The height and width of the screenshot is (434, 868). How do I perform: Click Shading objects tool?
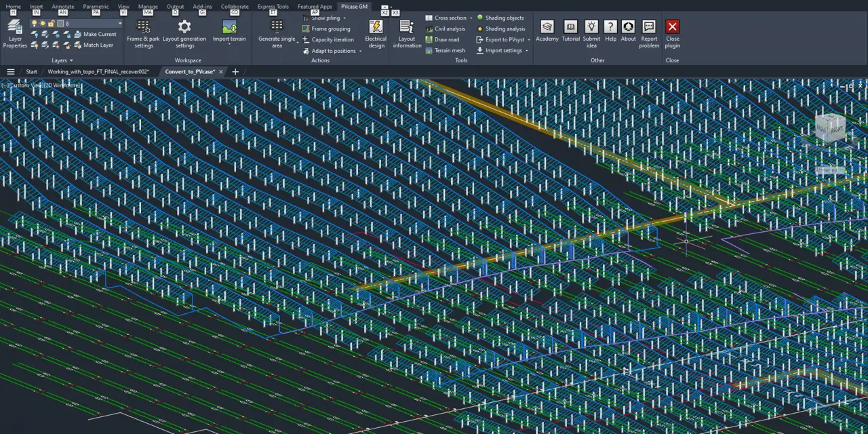[x=500, y=18]
